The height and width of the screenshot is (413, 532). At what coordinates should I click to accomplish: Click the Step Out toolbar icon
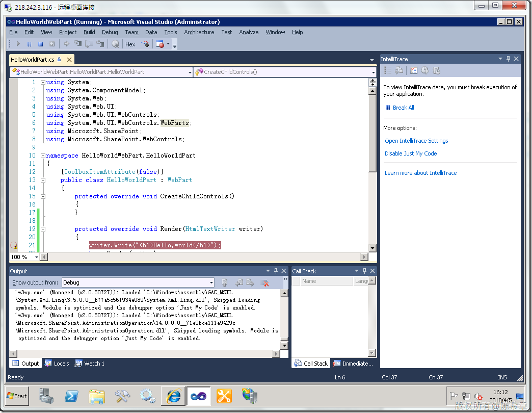pyautogui.click(x=100, y=44)
